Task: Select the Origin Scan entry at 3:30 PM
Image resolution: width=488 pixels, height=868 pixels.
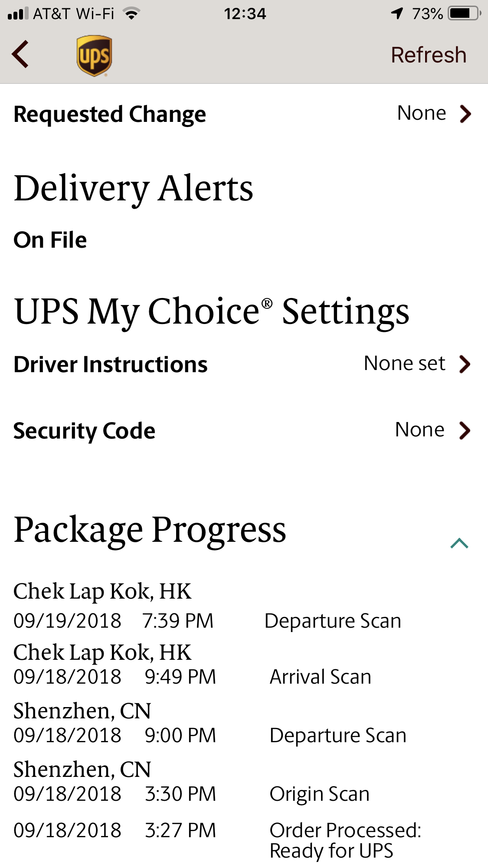Action: click(319, 794)
